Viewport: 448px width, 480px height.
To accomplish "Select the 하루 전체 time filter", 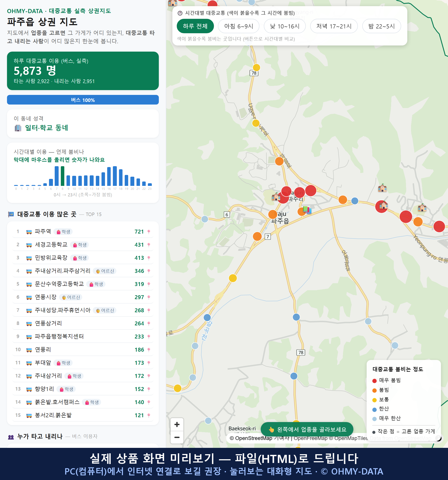I will pyautogui.click(x=195, y=26).
